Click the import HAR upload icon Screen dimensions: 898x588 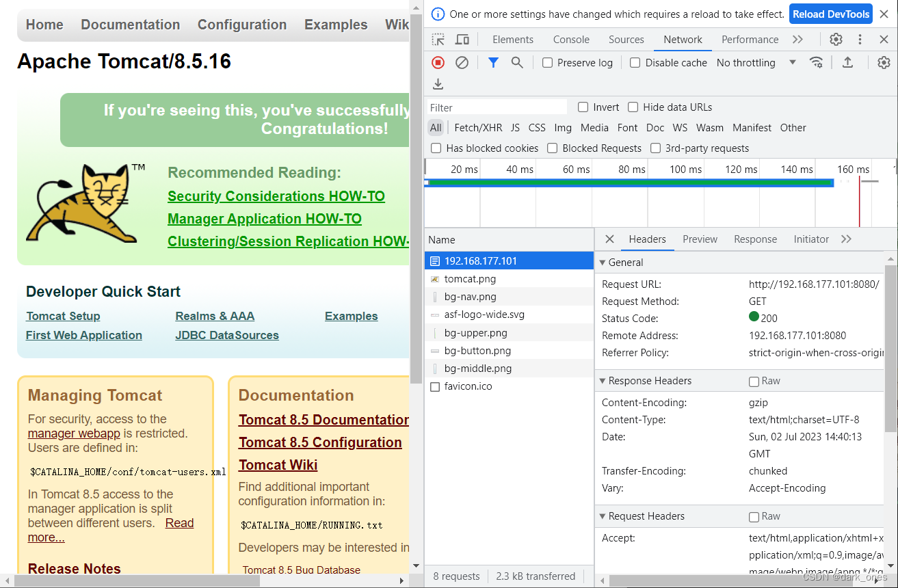coord(847,62)
